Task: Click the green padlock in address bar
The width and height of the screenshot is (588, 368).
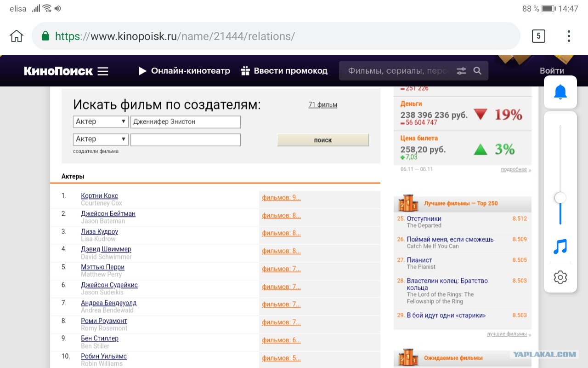Action: [x=45, y=36]
